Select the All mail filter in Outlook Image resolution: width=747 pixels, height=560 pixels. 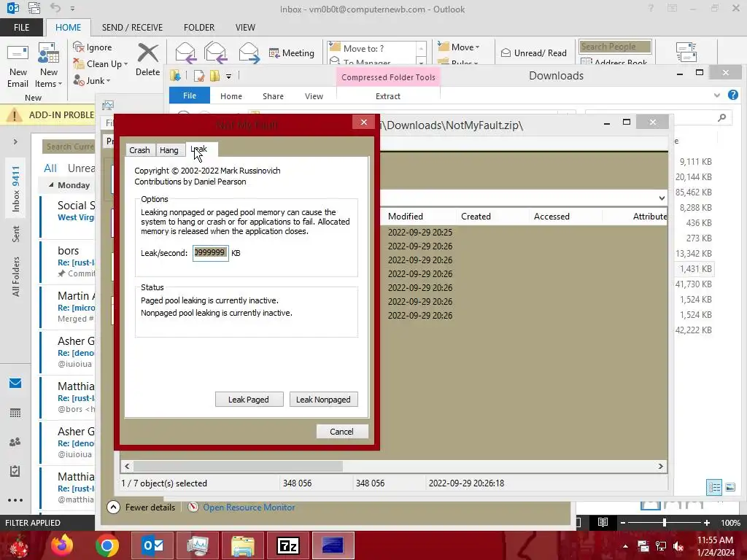50,168
